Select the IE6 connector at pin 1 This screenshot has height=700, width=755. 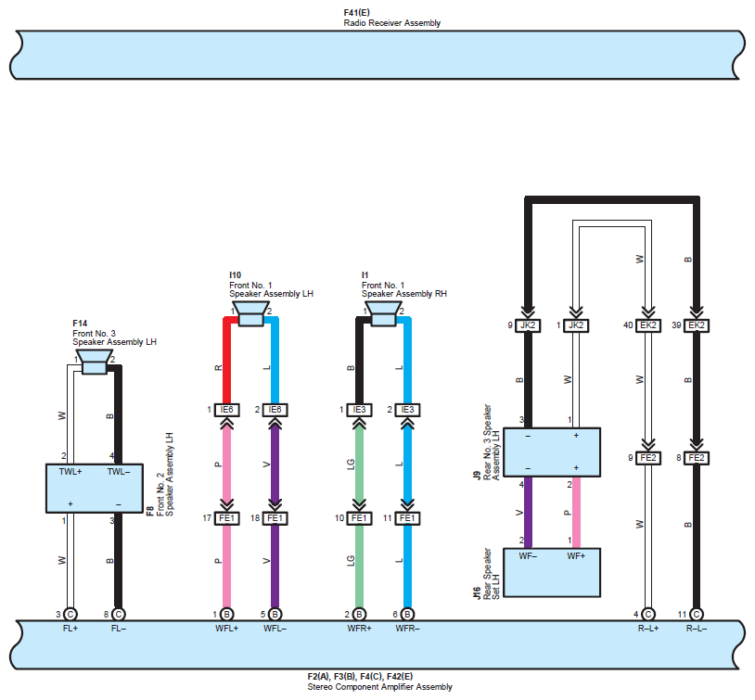(x=226, y=410)
